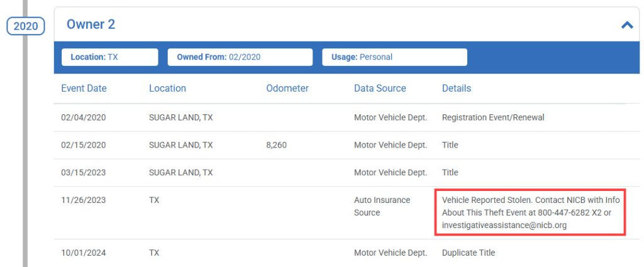Viewport: 644px width, 267px height.
Task: Click the Vehicle Reported Stolen details box
Action: [x=530, y=212]
